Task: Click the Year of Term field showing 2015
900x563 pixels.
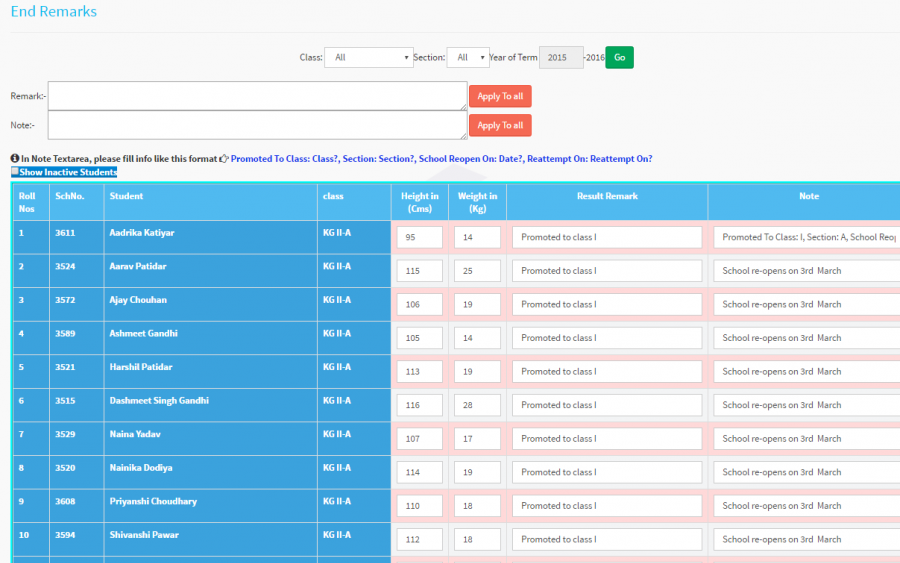Action: 560,58
